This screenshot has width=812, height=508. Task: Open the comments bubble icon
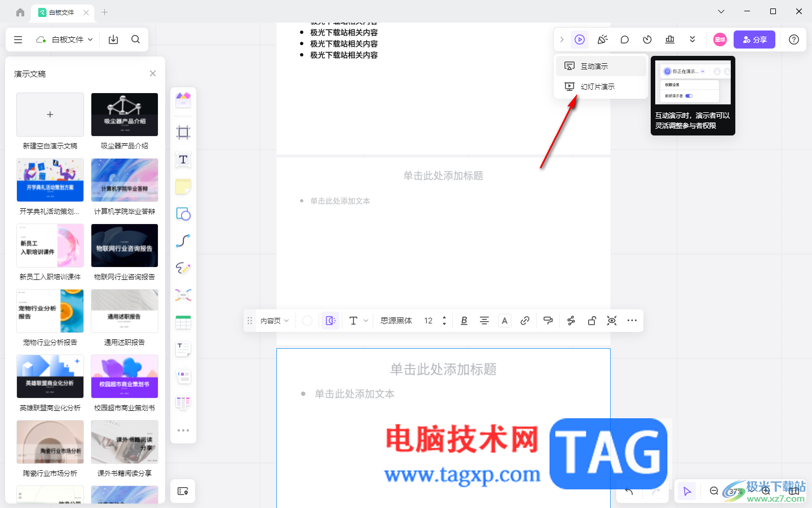coord(625,40)
